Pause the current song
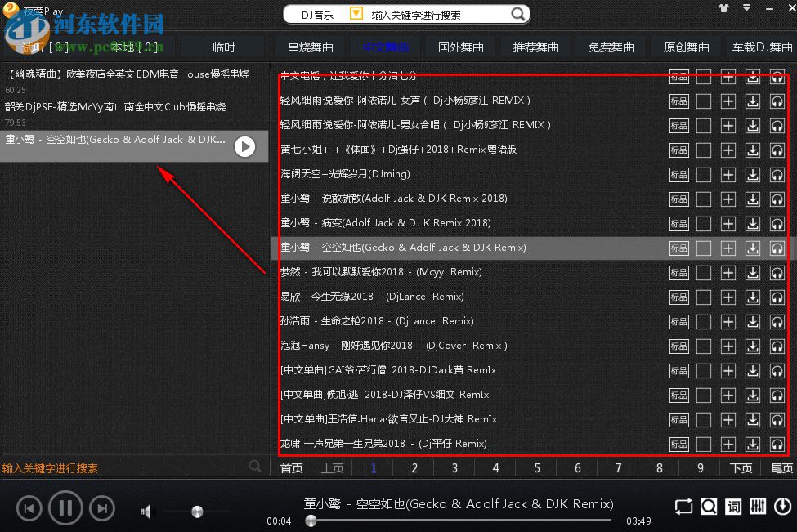 tap(65, 507)
